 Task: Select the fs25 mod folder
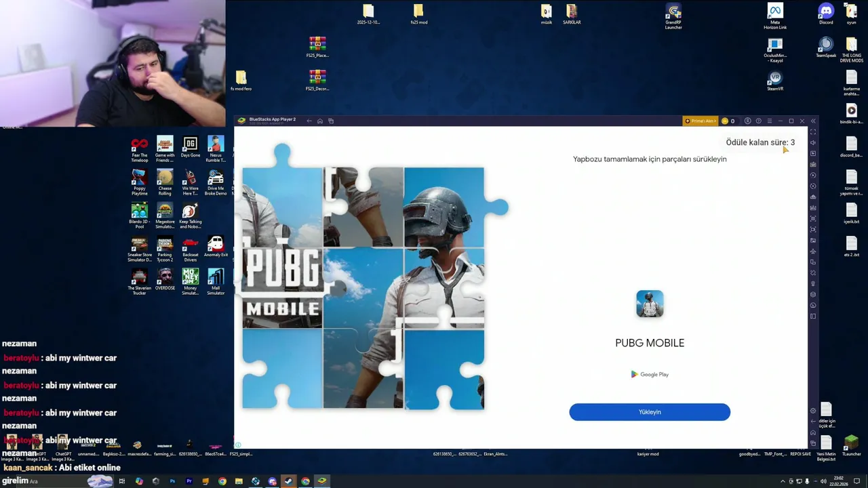(x=418, y=14)
